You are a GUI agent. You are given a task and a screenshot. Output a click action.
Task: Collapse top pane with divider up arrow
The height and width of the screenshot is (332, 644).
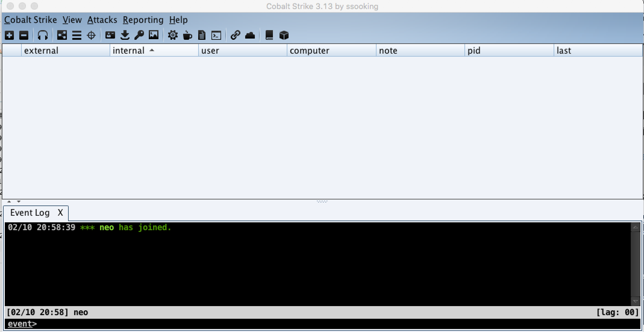[x=9, y=202]
